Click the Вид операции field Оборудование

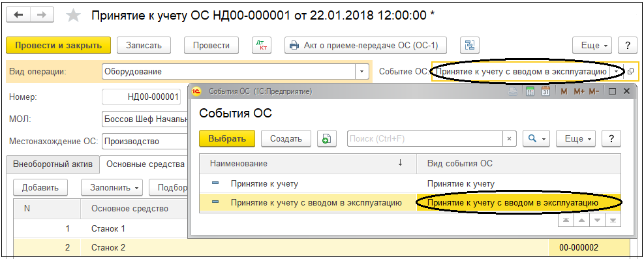point(229,71)
